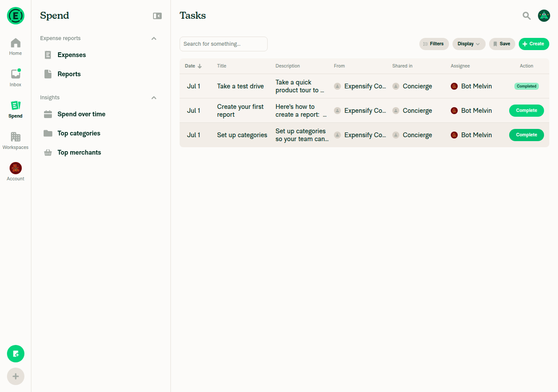Click the Description column header
The image size is (558, 392).
288,66
